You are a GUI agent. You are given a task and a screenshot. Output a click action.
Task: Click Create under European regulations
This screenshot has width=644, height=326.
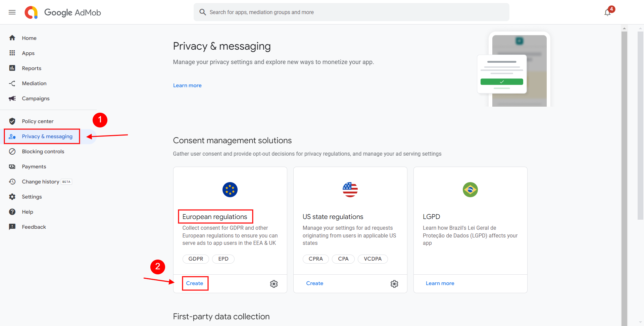coord(195,283)
